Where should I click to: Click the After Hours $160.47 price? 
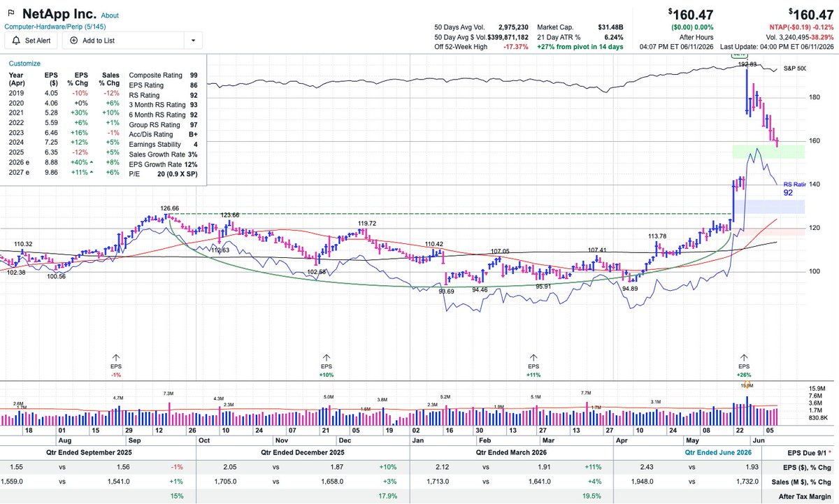coord(690,13)
